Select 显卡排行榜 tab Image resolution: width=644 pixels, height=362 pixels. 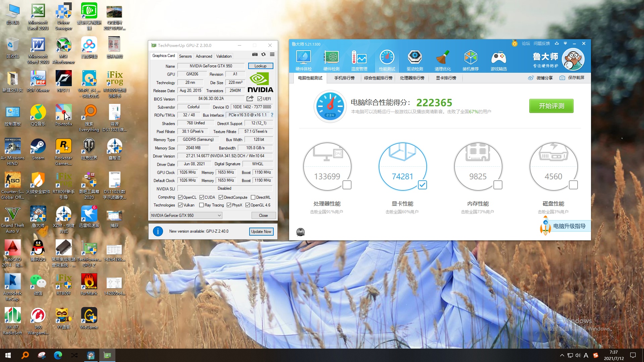pyautogui.click(x=446, y=78)
